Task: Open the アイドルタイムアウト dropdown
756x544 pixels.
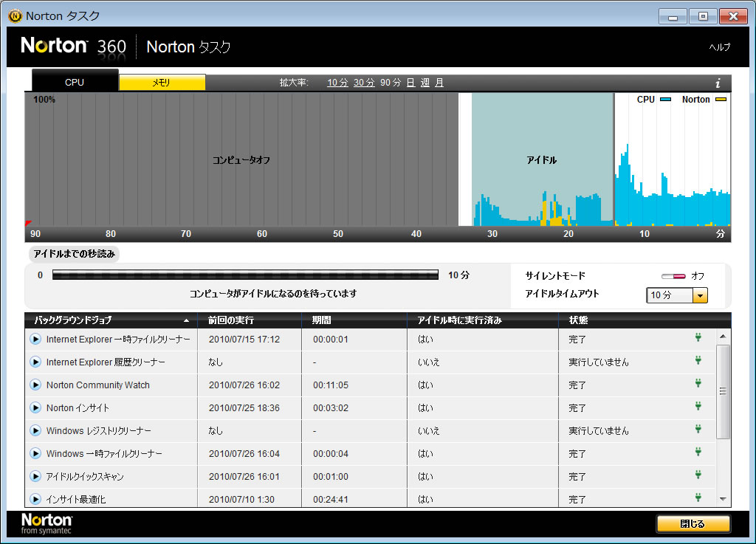Action: tap(700, 295)
